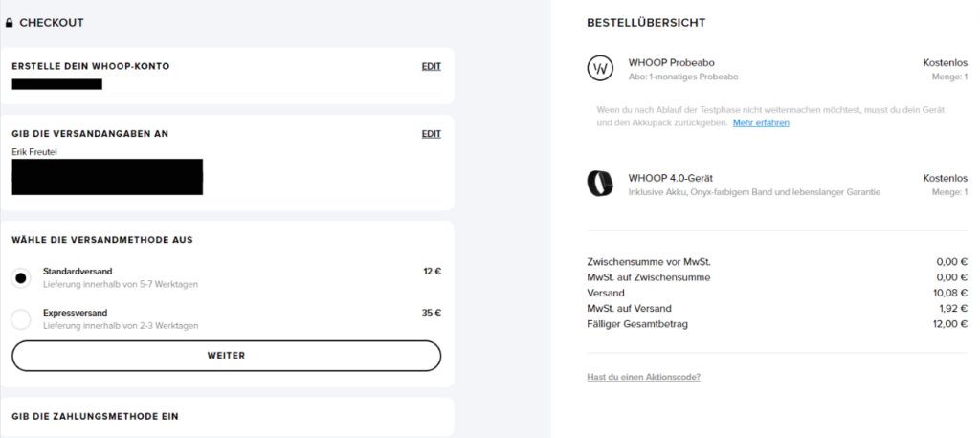Click the WHOOP logo circle icon
Screen dimensions: 980x438
599,68
